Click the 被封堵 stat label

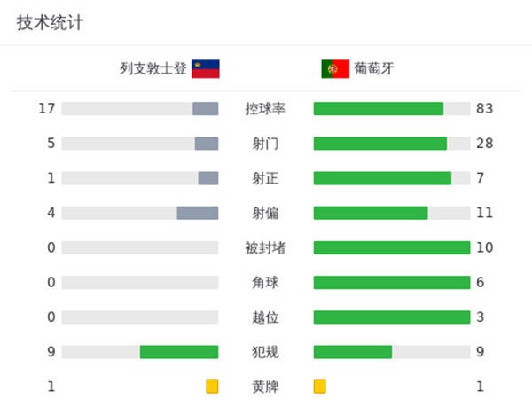(x=266, y=247)
